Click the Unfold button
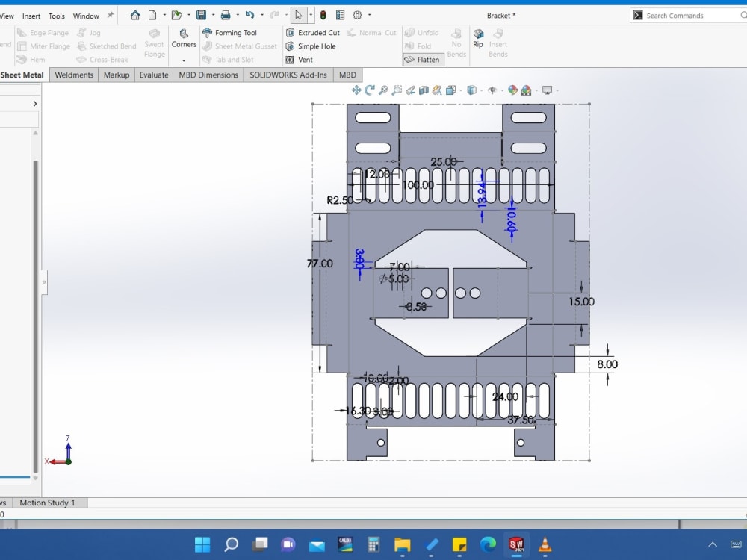The image size is (747, 560). tap(422, 32)
